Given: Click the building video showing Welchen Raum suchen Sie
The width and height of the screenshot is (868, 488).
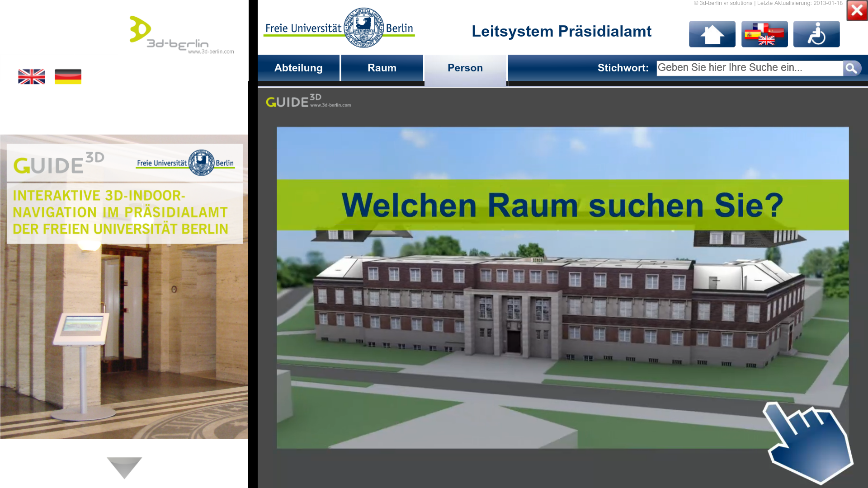Looking at the screenshot, I should (x=562, y=287).
